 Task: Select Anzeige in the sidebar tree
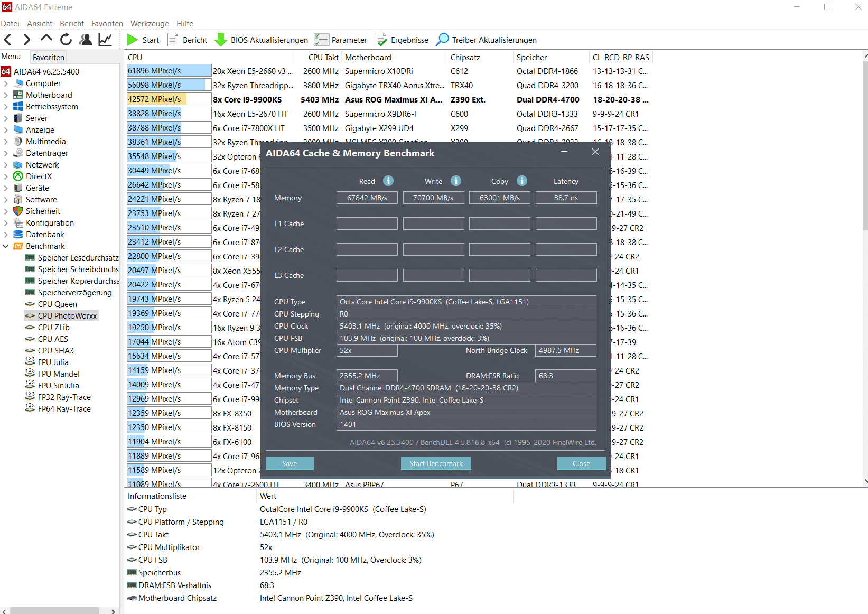coord(40,129)
